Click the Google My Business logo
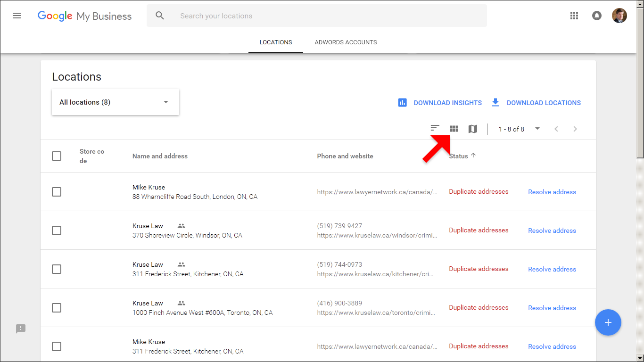 (x=85, y=16)
